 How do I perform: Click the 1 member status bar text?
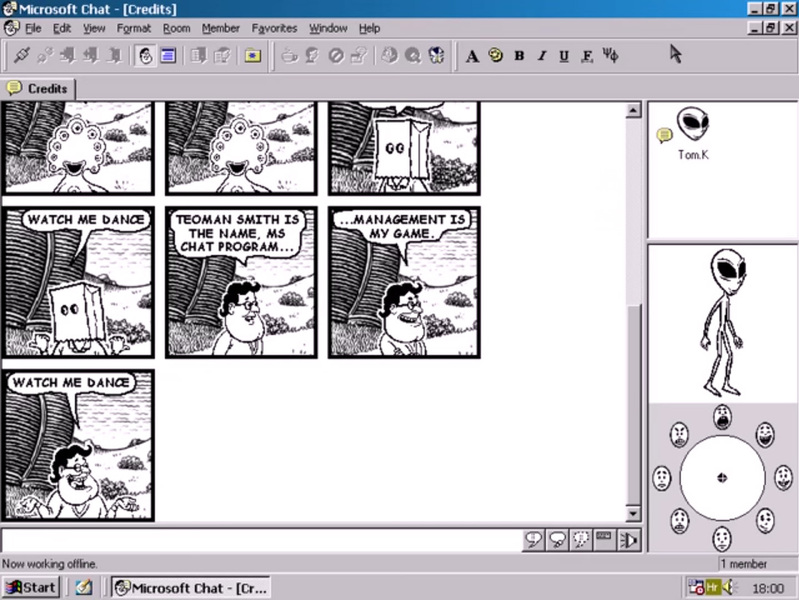(743, 564)
